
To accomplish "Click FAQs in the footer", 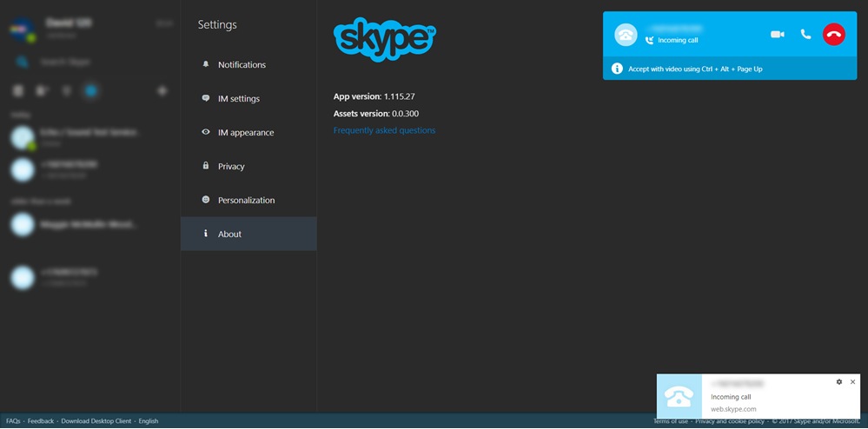I will [13, 421].
